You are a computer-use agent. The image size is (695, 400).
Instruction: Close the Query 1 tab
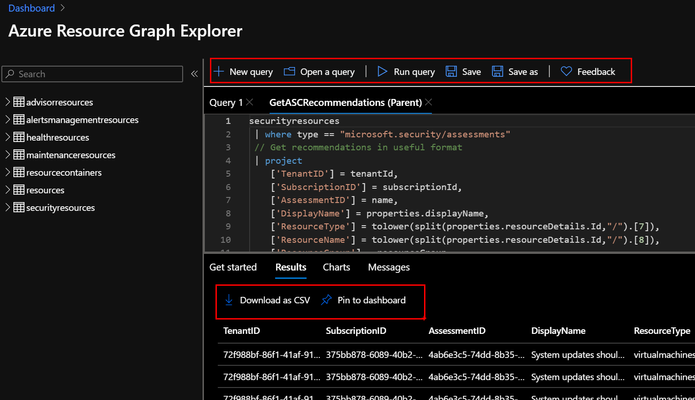250,102
